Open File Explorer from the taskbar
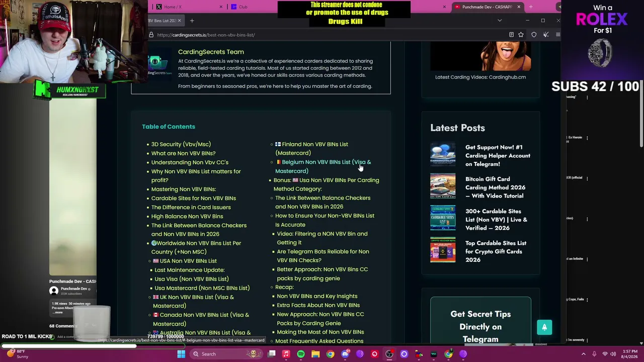 pyautogui.click(x=315, y=354)
